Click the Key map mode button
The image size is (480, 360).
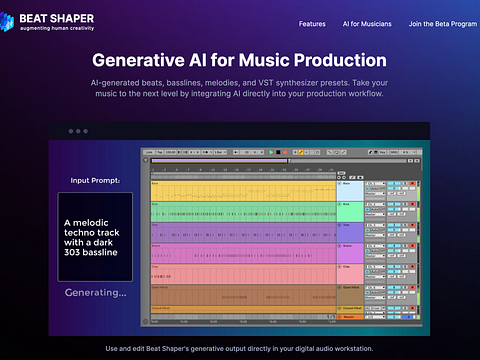click(x=382, y=152)
